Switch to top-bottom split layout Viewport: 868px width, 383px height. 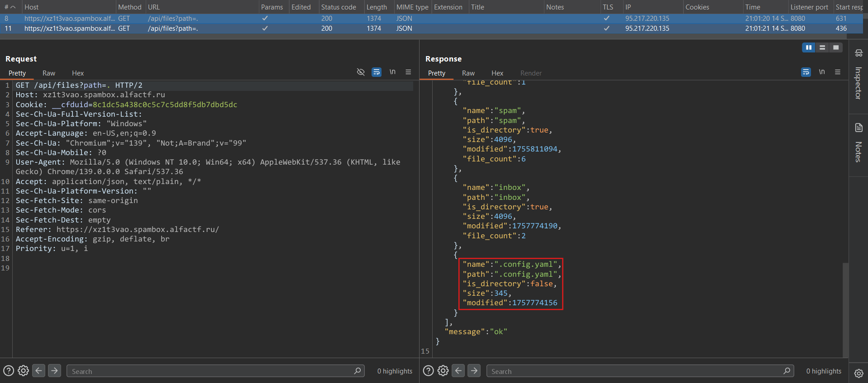pyautogui.click(x=822, y=47)
